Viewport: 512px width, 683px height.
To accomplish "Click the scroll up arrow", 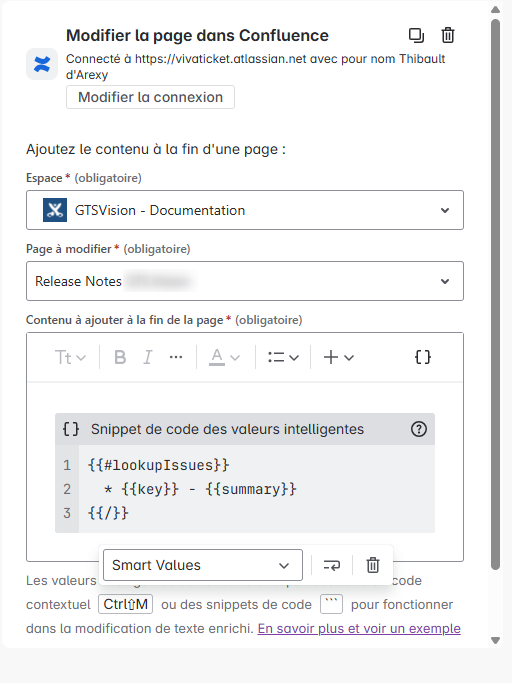I will click(495, 9).
